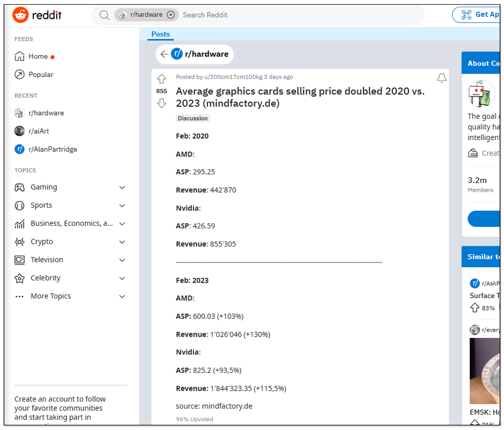
Task: Open the Reddit logo homepage
Action: [x=37, y=15]
